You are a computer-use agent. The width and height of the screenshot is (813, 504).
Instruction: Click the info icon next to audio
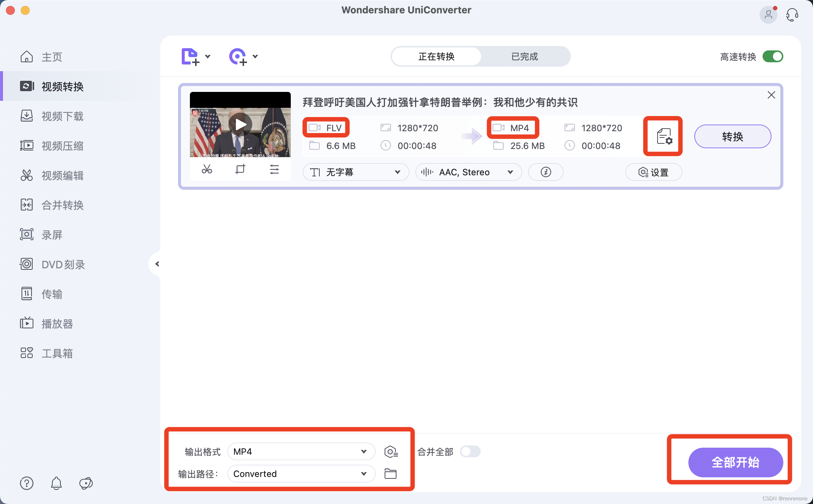[546, 172]
